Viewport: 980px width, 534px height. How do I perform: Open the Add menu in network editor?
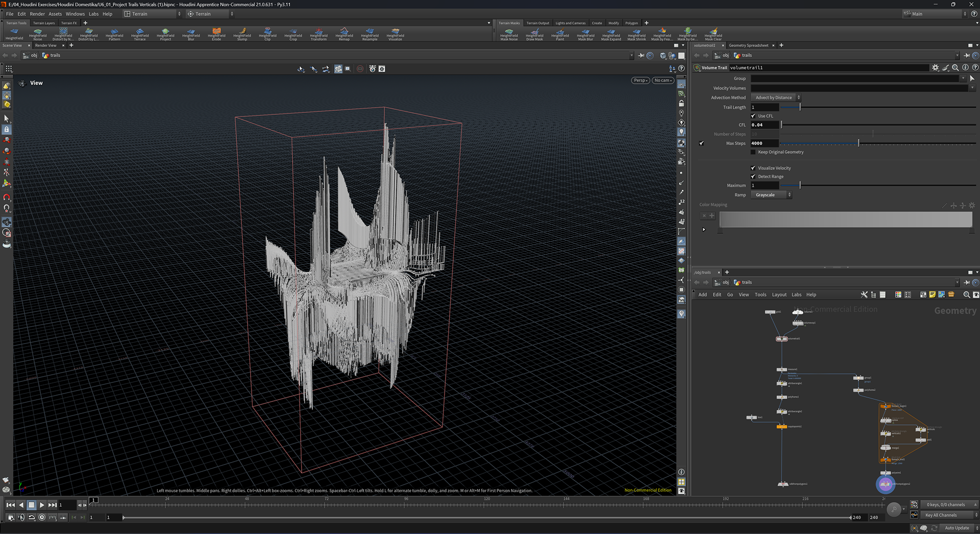tap(703, 295)
